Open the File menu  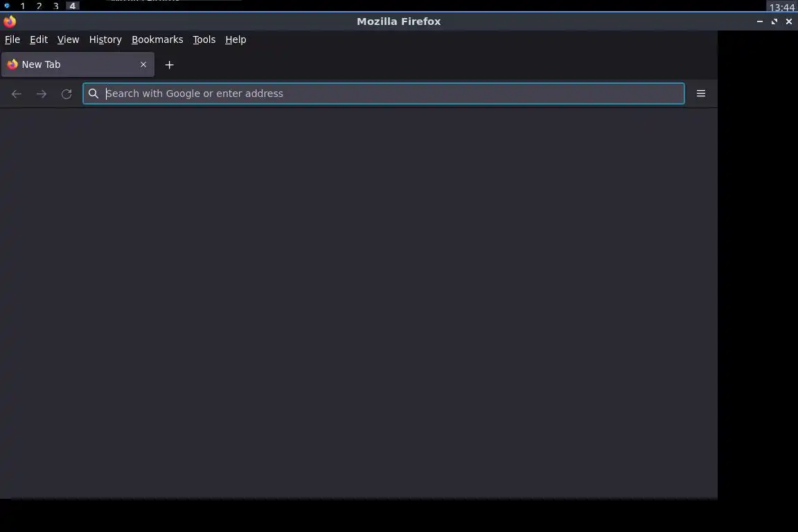point(12,39)
